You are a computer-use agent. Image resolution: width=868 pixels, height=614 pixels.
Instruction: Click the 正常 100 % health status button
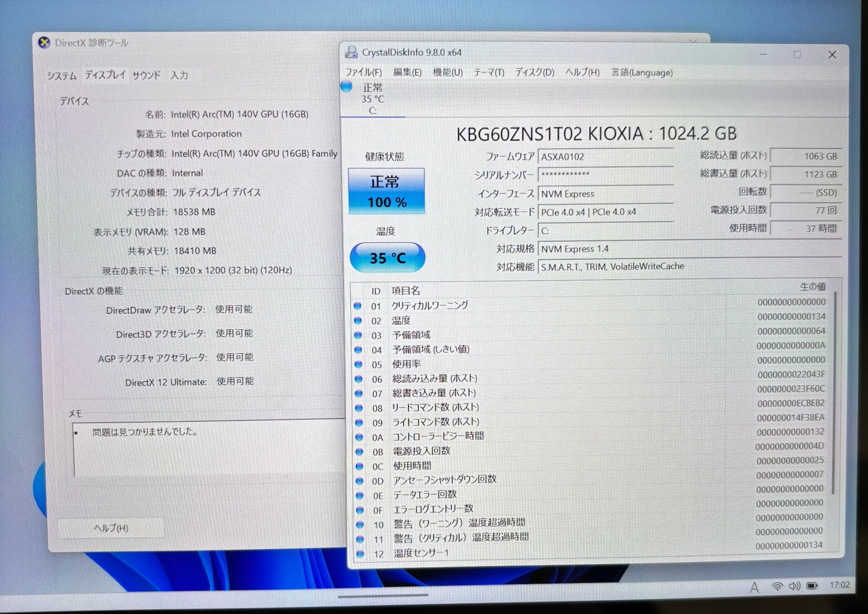point(386,191)
